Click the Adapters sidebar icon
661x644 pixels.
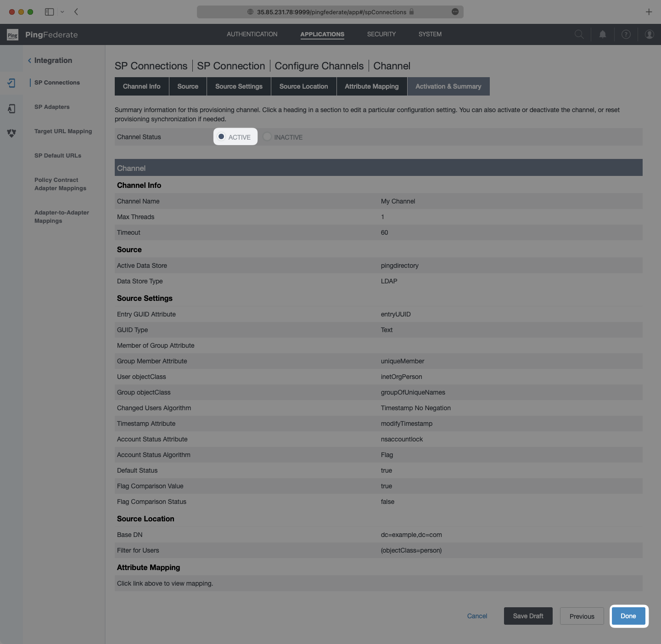click(x=11, y=108)
